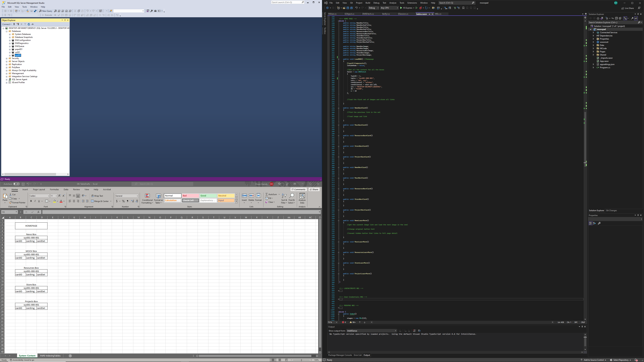The width and height of the screenshot is (644, 362).
Task: Toggle Italic formatting in Excel
Action: 35,201
